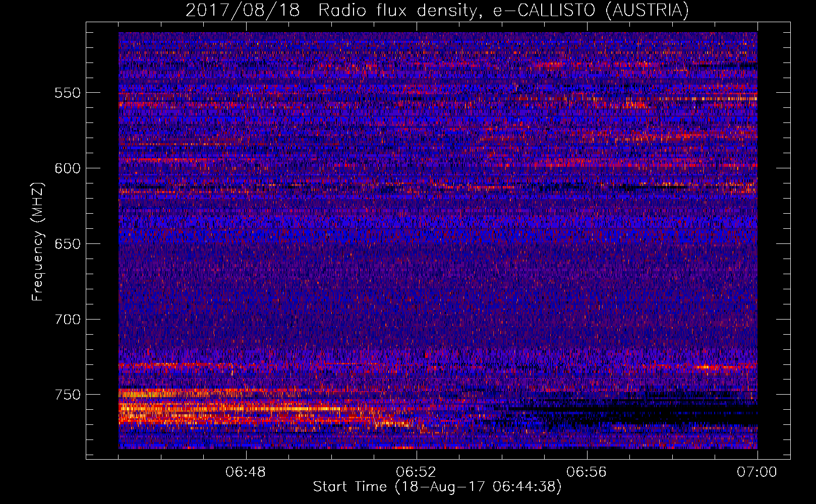Click the 750 frequency tick label
The width and height of the screenshot is (816, 504).
pos(68,395)
